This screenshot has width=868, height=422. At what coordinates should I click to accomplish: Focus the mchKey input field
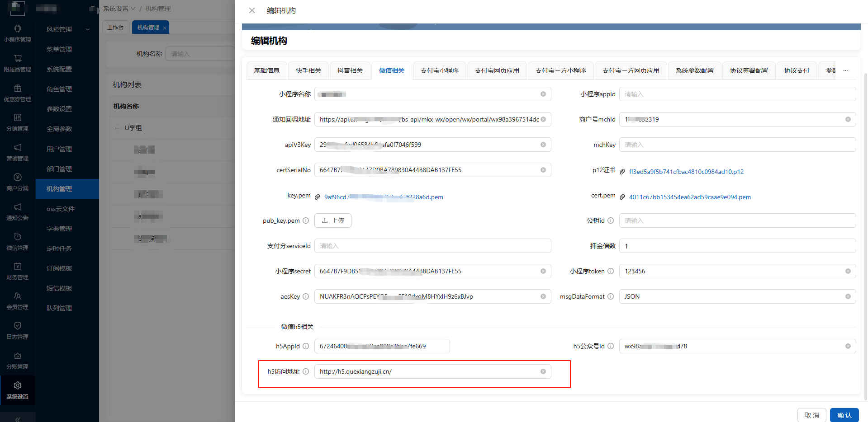pos(737,145)
